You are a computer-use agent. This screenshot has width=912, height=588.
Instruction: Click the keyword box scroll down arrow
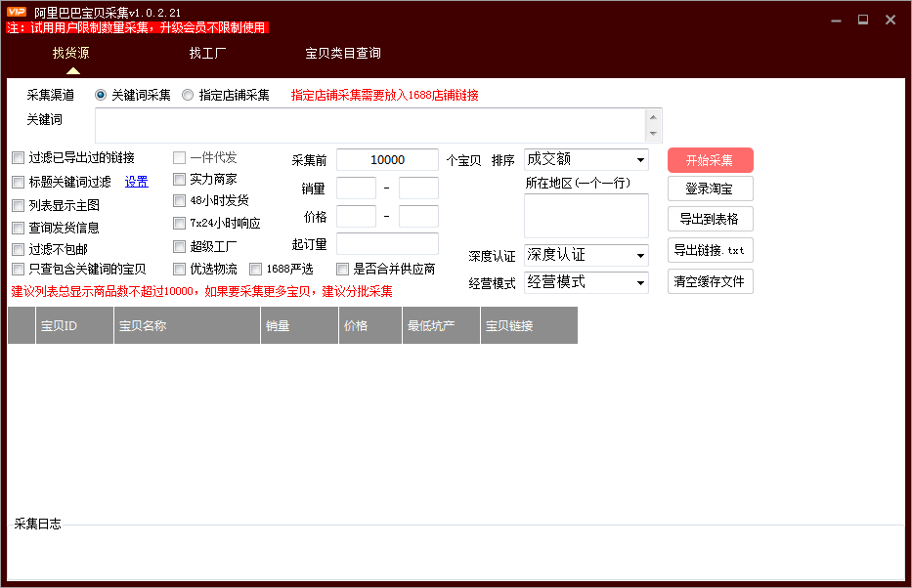653,134
